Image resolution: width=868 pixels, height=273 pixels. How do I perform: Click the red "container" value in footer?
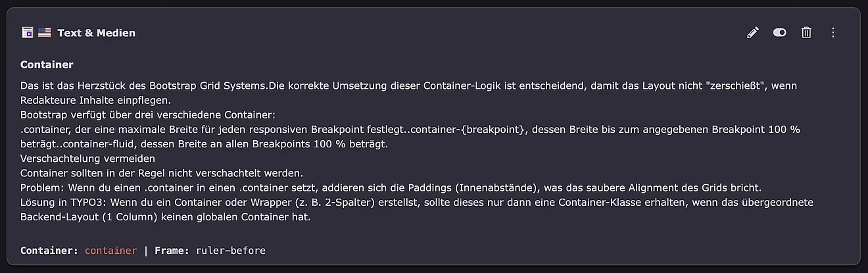coord(111,251)
